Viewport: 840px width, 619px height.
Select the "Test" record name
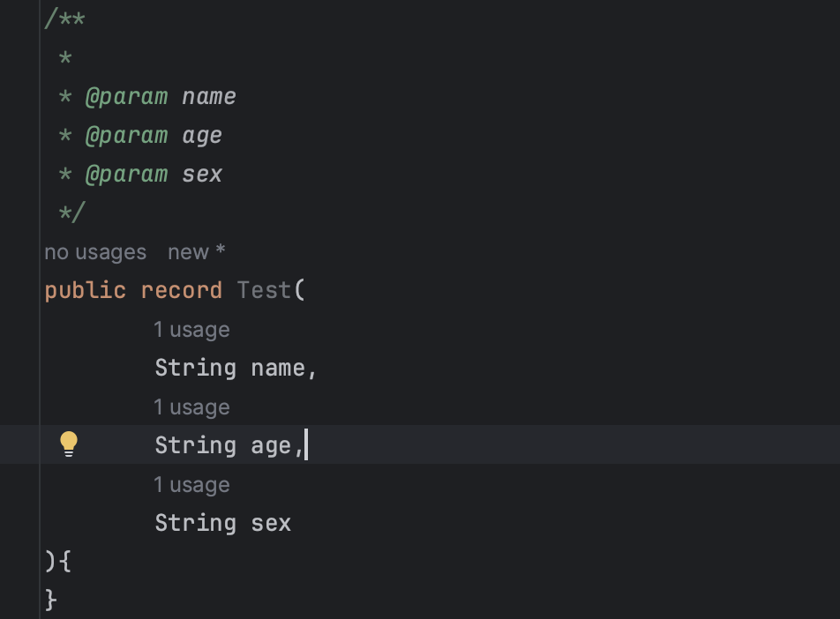click(264, 290)
